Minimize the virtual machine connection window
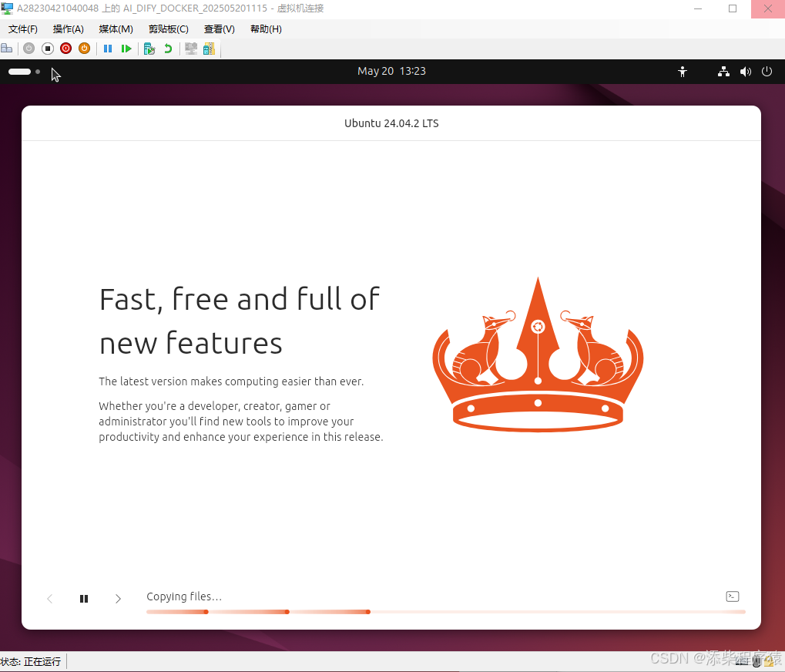The image size is (785, 672). click(698, 9)
